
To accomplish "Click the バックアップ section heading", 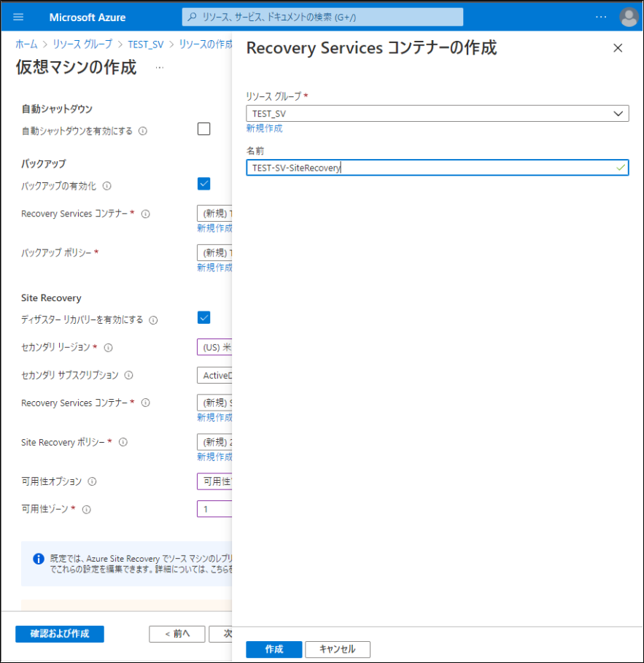I will [44, 163].
